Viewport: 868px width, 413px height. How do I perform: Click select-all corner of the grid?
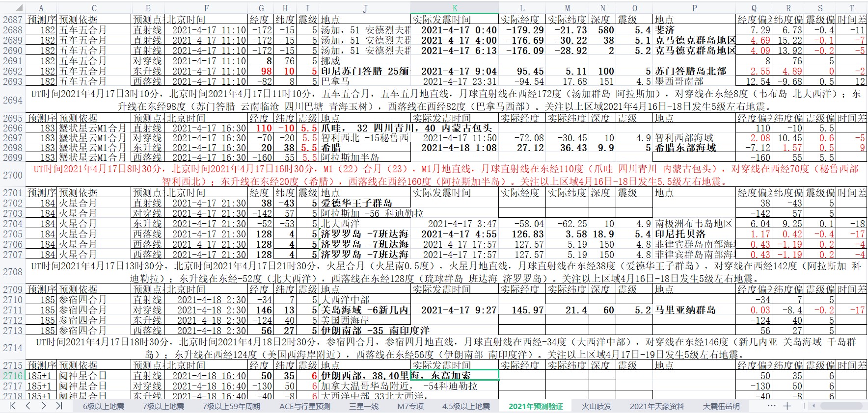click(x=12, y=8)
